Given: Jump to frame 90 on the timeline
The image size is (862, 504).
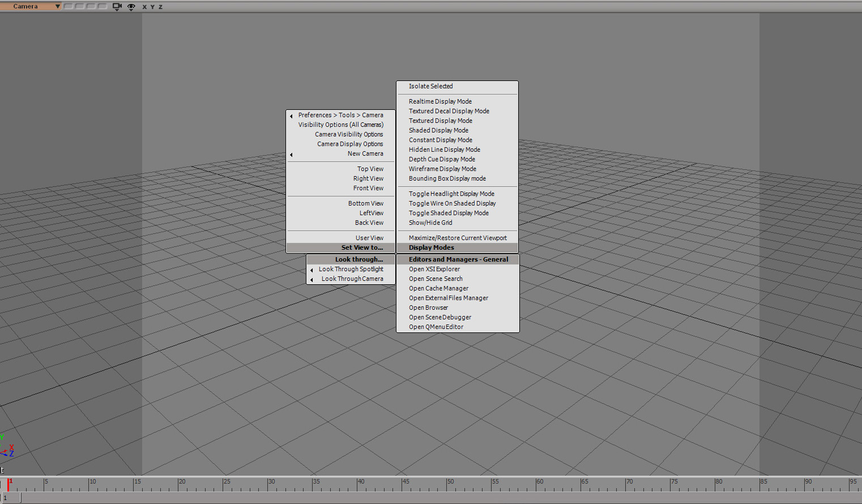Looking at the screenshot, I should (808, 482).
